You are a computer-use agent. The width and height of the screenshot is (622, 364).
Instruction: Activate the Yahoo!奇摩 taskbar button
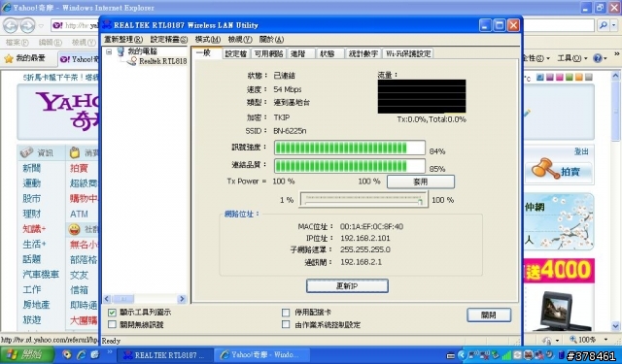pyautogui.click(x=261, y=355)
